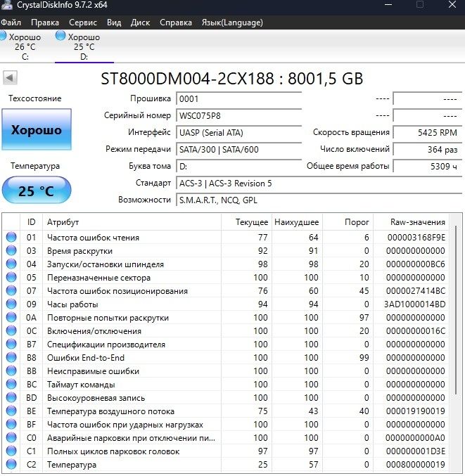This screenshot has width=465, height=476.
Task: Open the Справка menu
Action: 176,22
